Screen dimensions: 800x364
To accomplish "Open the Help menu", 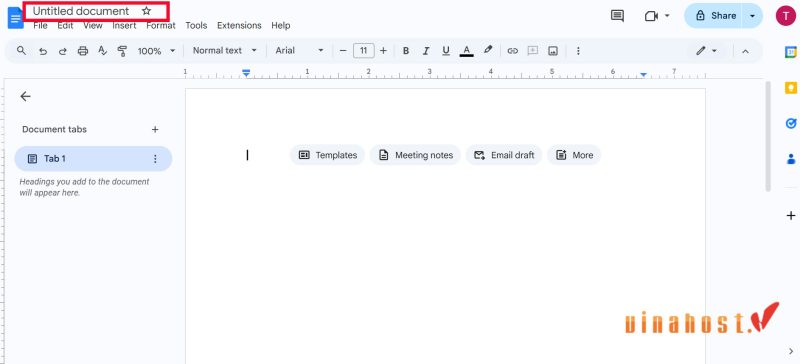I will (281, 26).
